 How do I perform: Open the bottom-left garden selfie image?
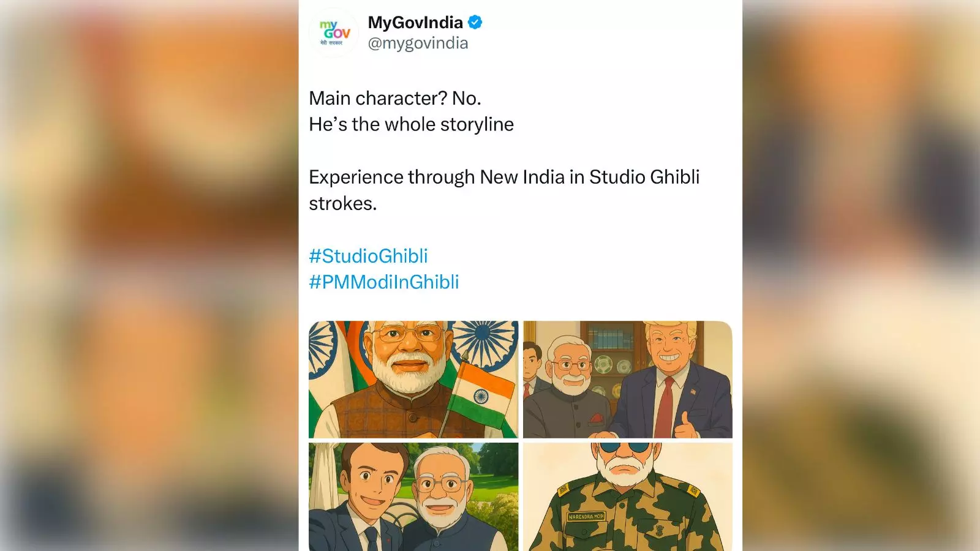point(413,497)
